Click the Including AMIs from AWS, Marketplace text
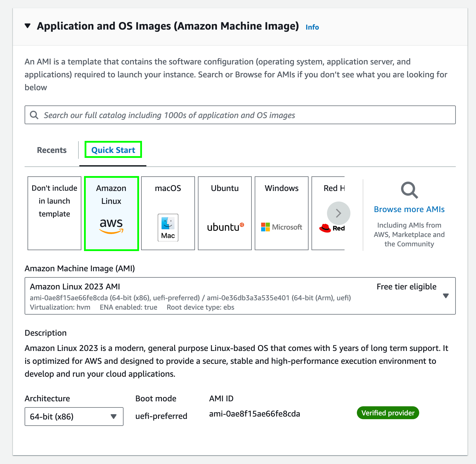The image size is (476, 464). [x=409, y=234]
